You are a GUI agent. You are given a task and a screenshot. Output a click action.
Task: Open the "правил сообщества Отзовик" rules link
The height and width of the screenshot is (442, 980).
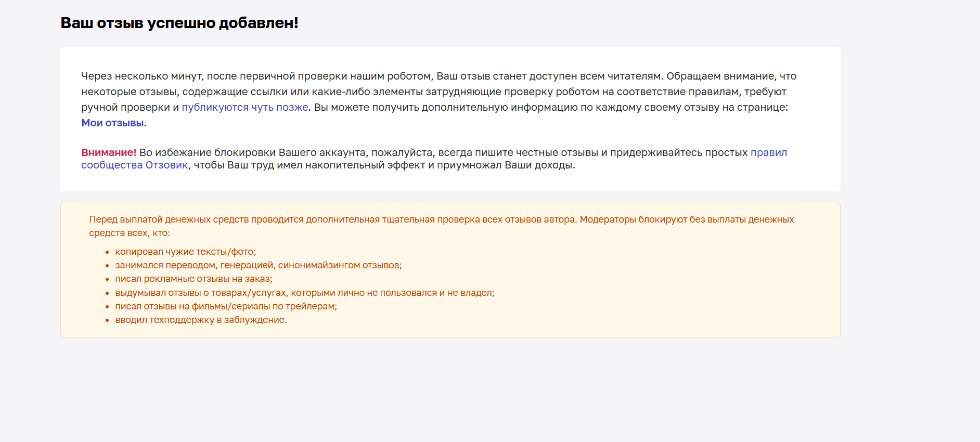click(x=768, y=153)
